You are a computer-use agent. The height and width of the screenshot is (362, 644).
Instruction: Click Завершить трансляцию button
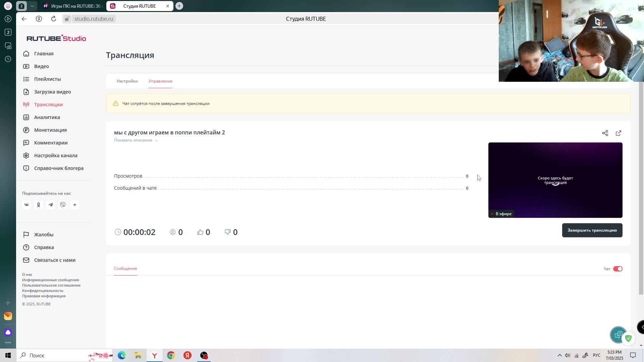coord(592,230)
